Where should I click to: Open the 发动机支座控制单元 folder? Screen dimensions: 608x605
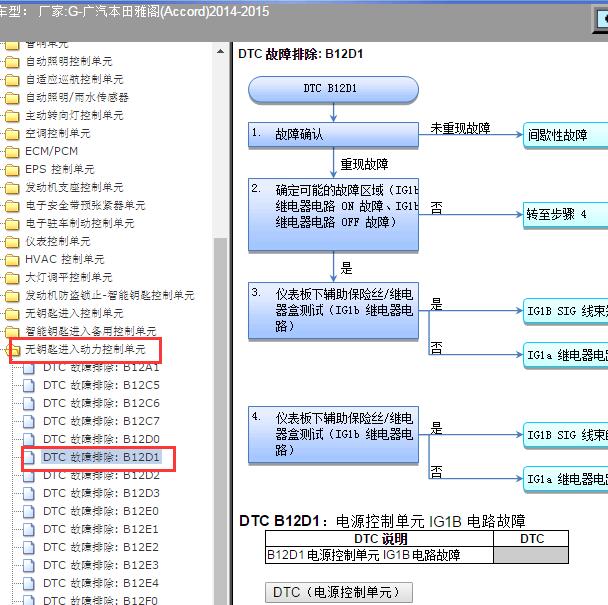[74, 188]
